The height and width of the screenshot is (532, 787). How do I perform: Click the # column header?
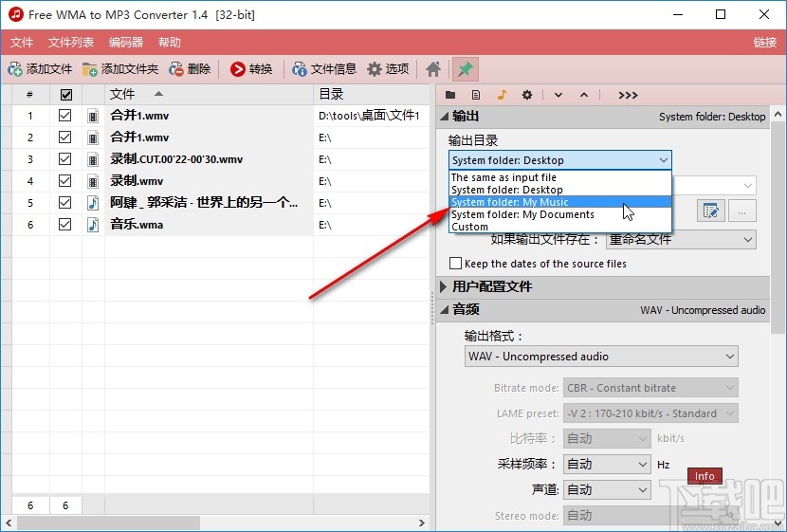click(30, 94)
